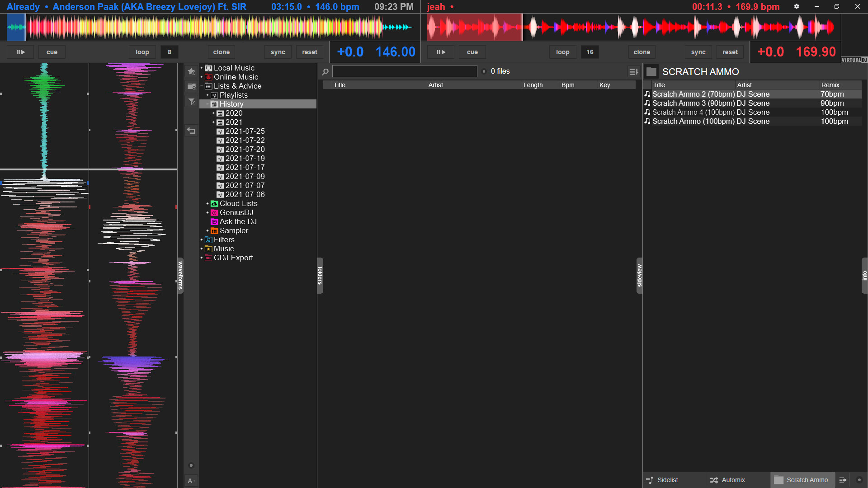Toggle the info panel tab
Image resolution: width=868 pixels, height=488 pixels.
tap(864, 276)
